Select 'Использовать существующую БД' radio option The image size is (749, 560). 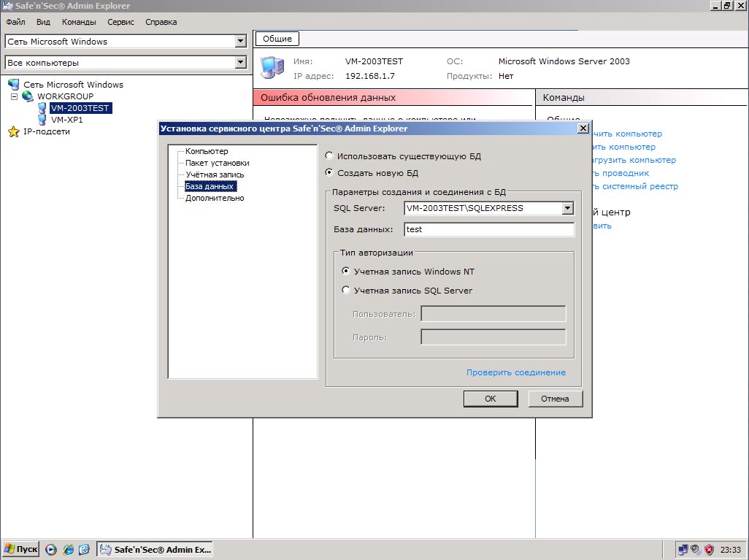(x=329, y=156)
